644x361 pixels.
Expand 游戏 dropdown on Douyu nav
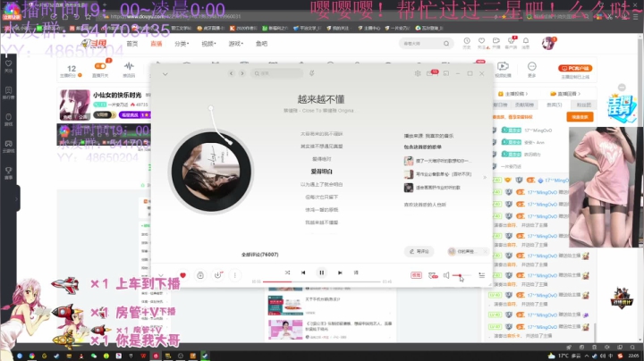[236, 44]
